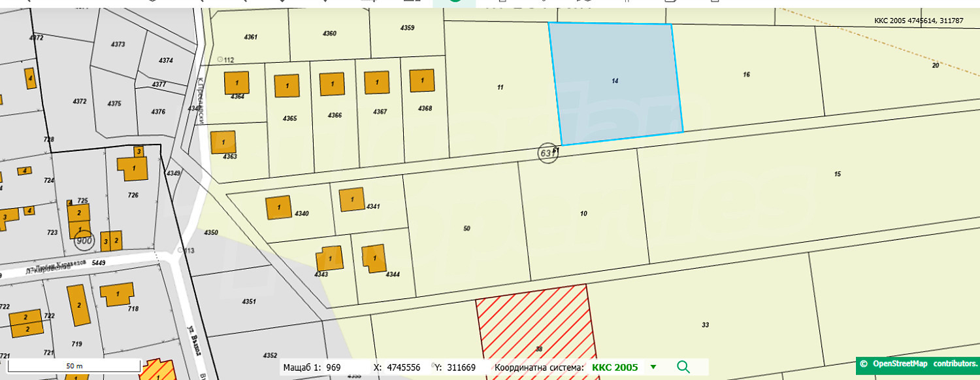Select parcel 50 on the map
Viewport: 980px width, 380px height.
click(x=466, y=228)
